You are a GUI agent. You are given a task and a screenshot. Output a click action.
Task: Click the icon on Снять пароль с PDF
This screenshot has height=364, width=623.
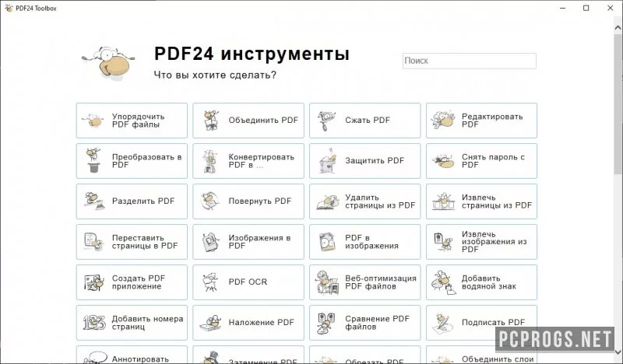click(x=443, y=161)
